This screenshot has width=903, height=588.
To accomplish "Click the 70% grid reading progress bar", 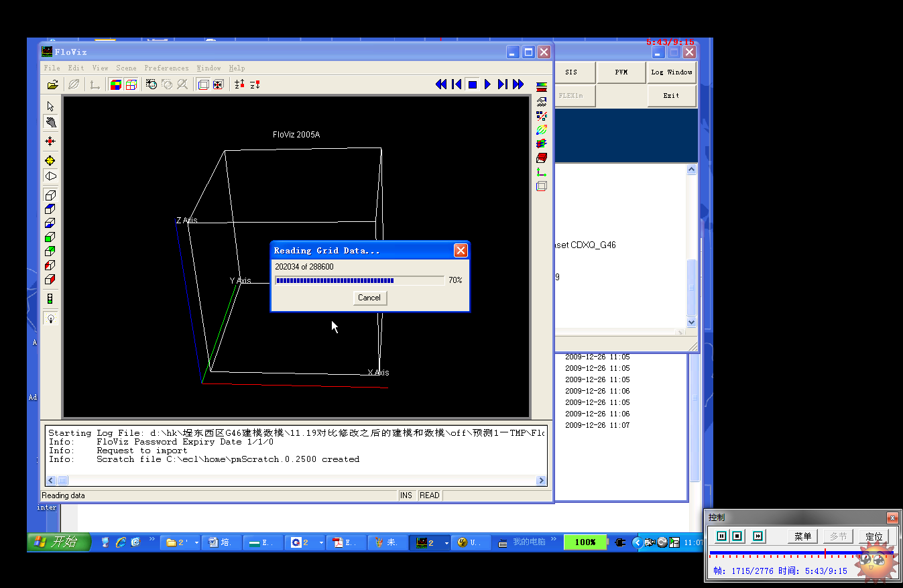I will point(359,280).
